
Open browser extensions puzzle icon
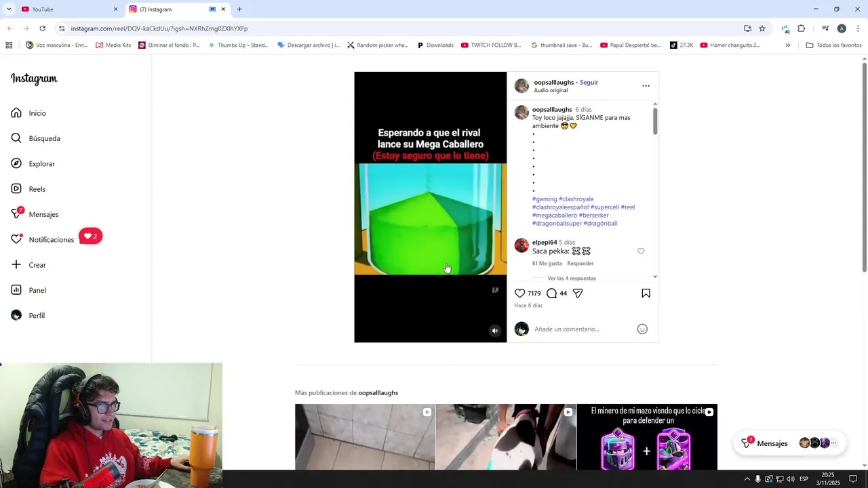pos(802,28)
